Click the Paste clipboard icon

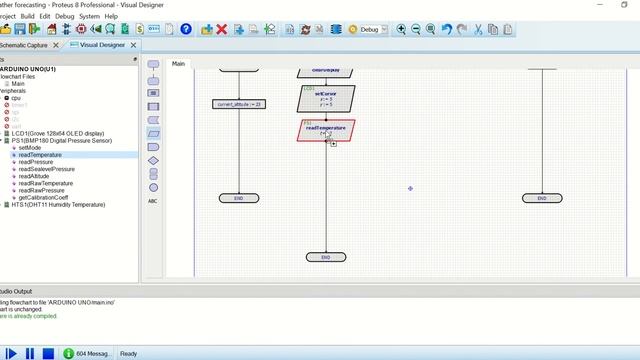[x=507, y=29]
